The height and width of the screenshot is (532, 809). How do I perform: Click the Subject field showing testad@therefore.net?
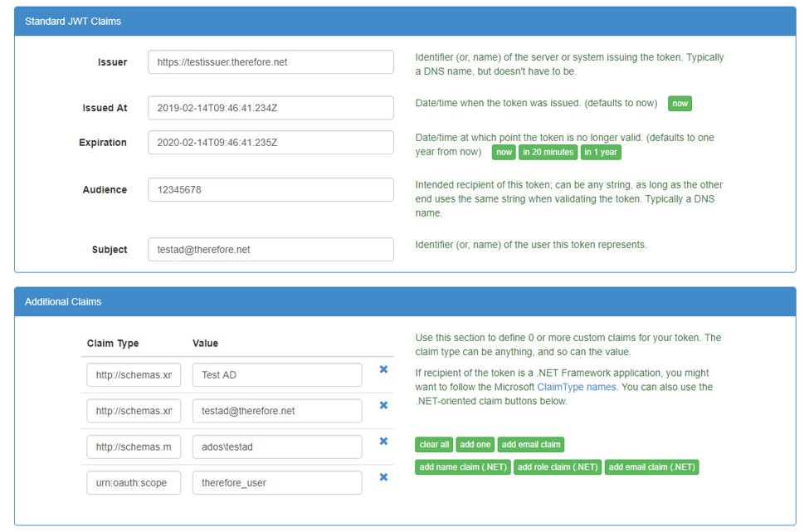click(x=270, y=249)
